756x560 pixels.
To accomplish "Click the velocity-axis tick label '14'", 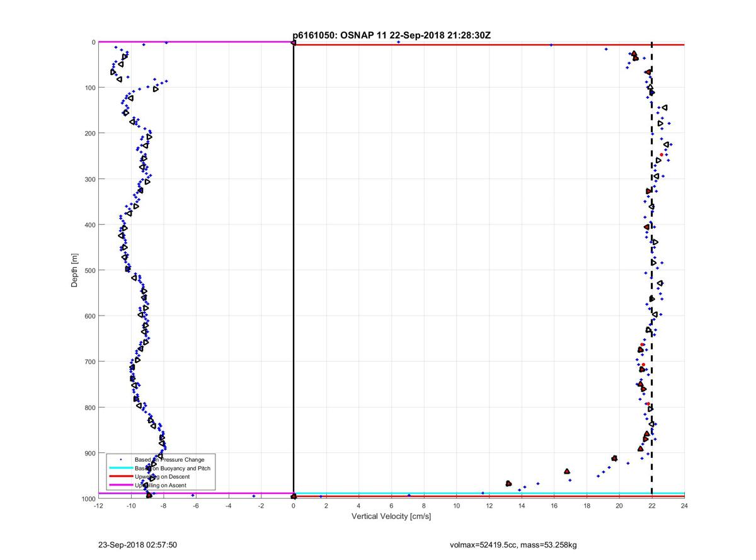I will click(522, 505).
